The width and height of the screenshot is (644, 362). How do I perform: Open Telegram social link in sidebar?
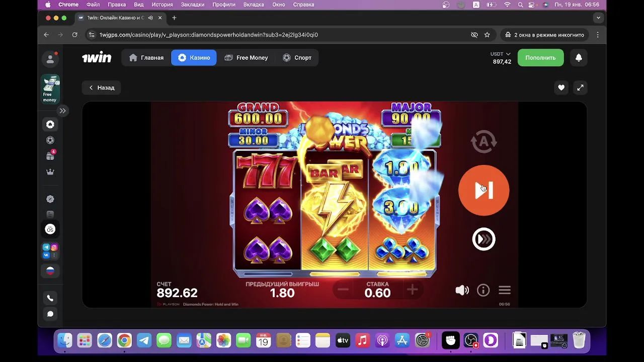[x=46, y=247]
